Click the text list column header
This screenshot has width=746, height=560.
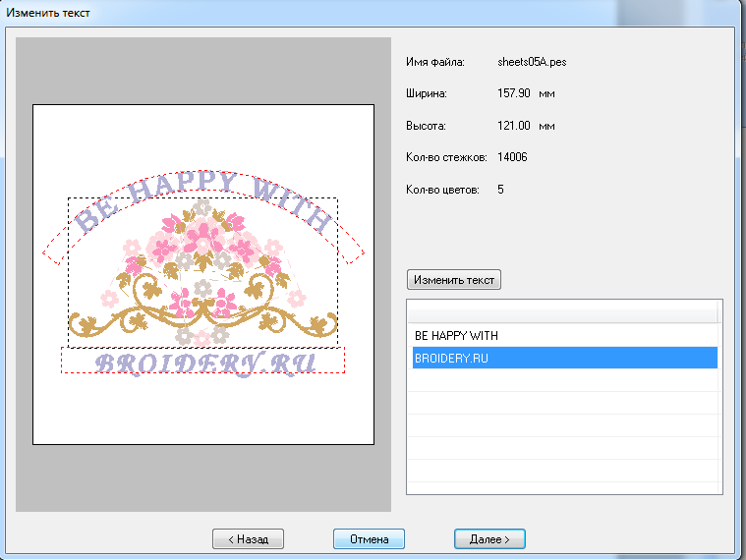tap(560, 312)
